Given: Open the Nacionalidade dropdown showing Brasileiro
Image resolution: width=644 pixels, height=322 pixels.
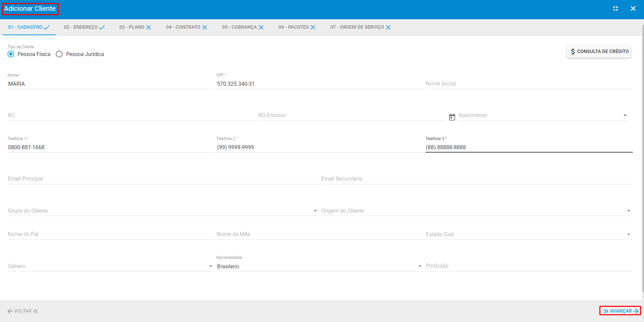Looking at the screenshot, I should click(419, 266).
